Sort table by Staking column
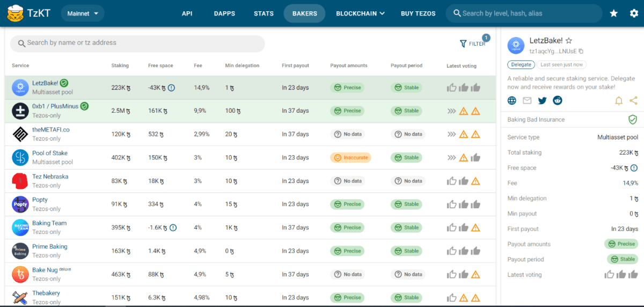644x307 pixels. tap(120, 65)
